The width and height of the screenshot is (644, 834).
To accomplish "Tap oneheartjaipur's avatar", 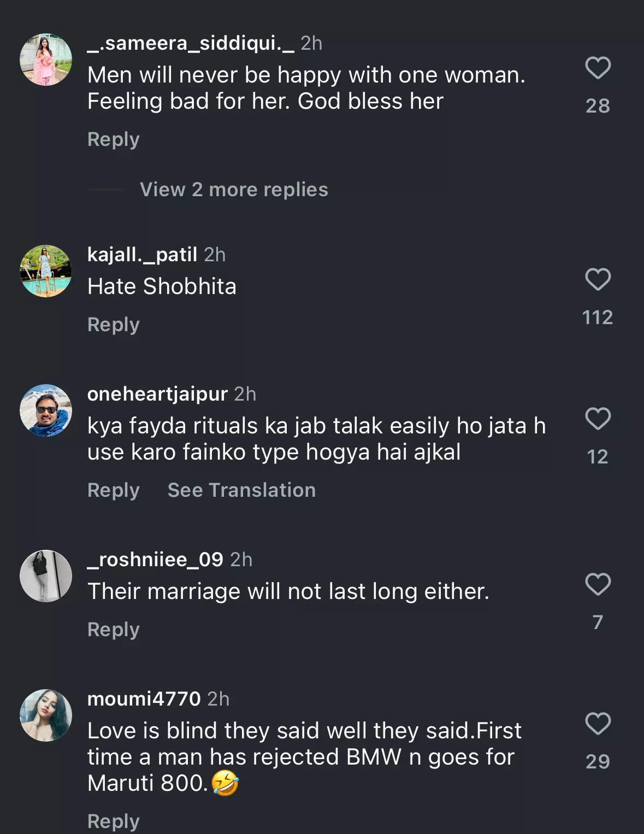I will (46, 410).
